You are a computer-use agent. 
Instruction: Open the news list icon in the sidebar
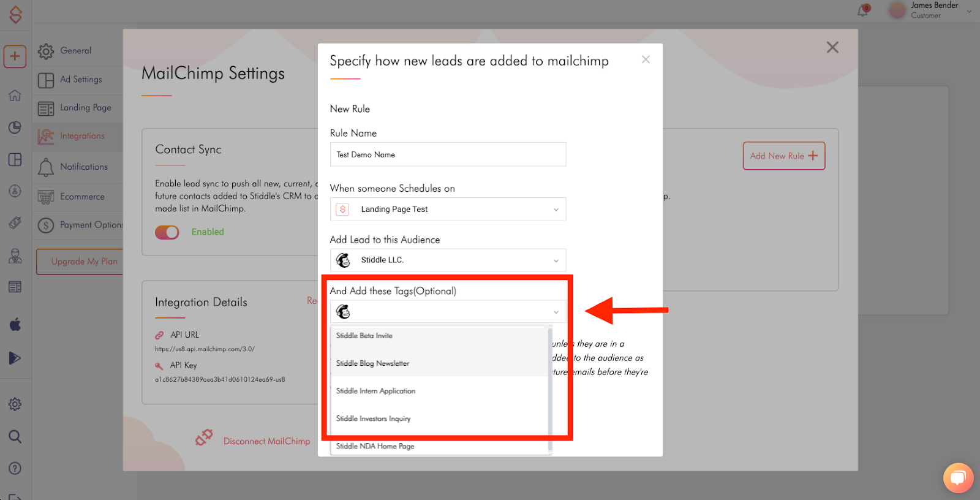point(15,287)
